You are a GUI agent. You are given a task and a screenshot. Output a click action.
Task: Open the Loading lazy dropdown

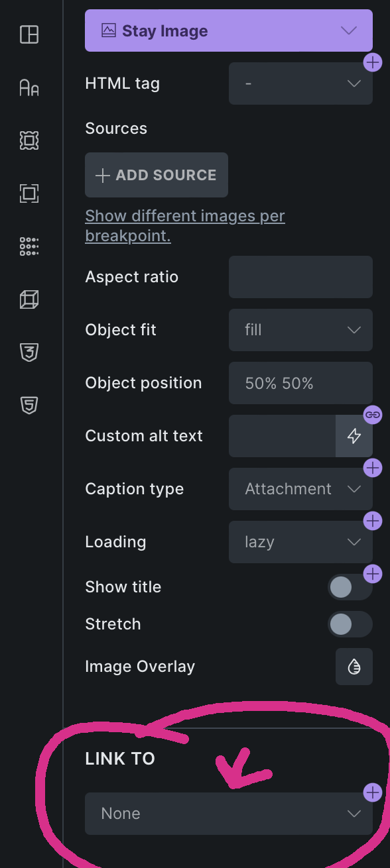click(300, 542)
